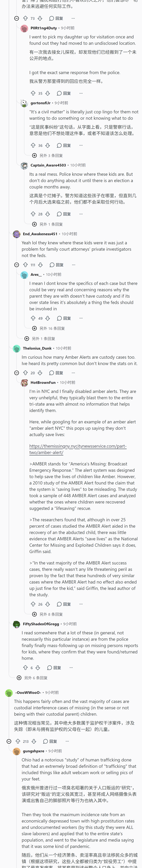Collapse -OooWWooO- comment thread
This screenshot has height=868, width=142.
(9, 741)
